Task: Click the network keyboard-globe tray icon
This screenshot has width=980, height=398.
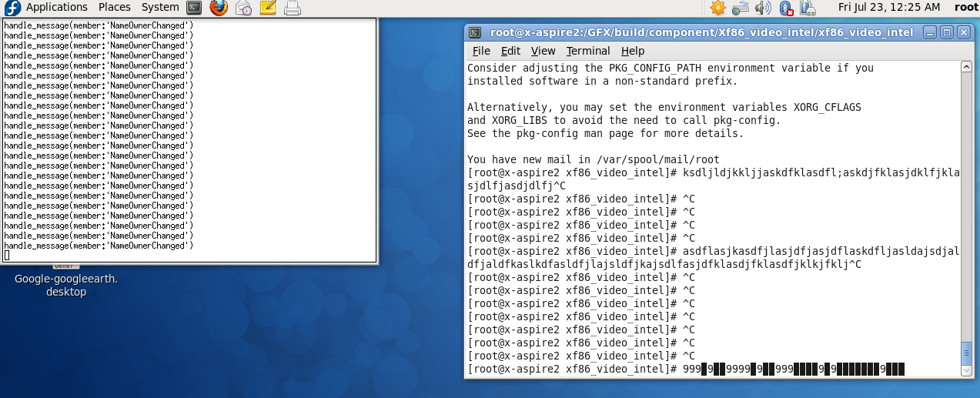Action: (740, 8)
